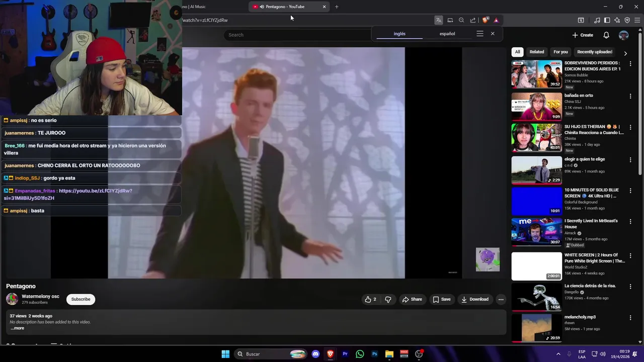Viewport: 644px width, 362px height.
Task: Open the Brave VPN shield icon
Action: [x=627, y=20]
